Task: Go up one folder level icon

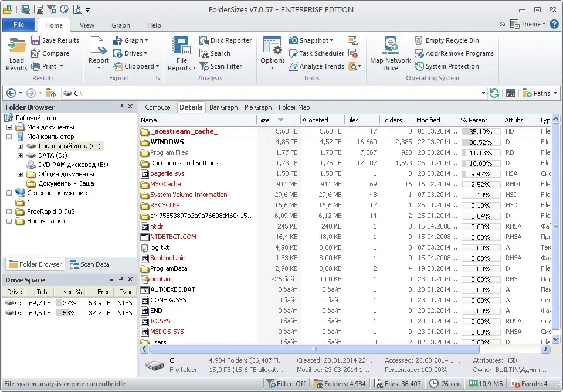Action: point(51,93)
